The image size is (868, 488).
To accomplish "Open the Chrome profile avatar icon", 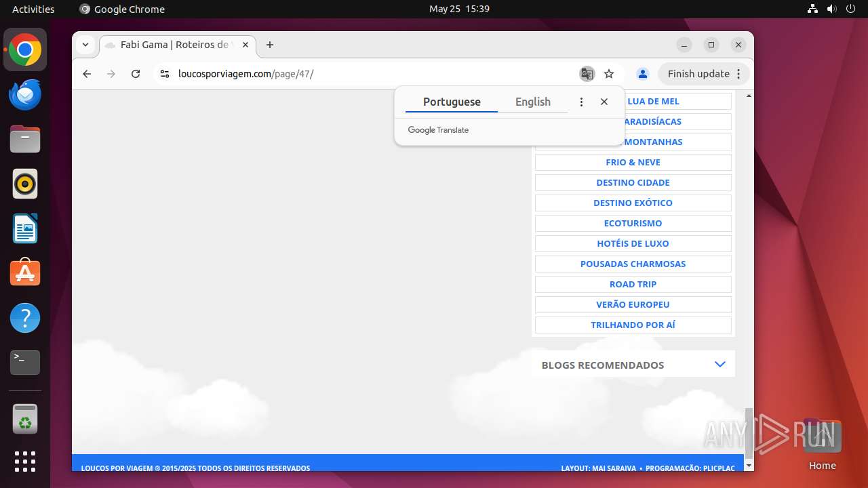I will tap(643, 74).
